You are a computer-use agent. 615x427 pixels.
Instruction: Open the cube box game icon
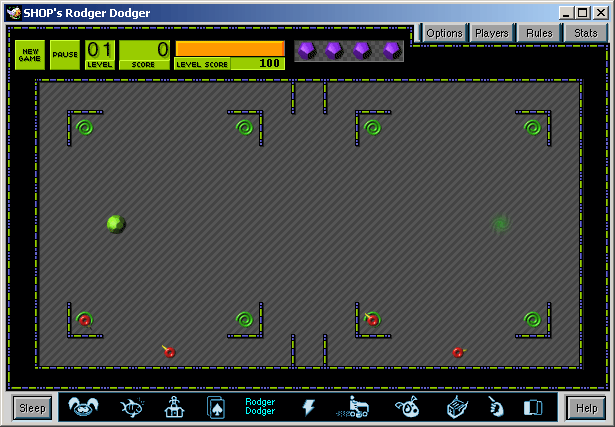point(457,407)
